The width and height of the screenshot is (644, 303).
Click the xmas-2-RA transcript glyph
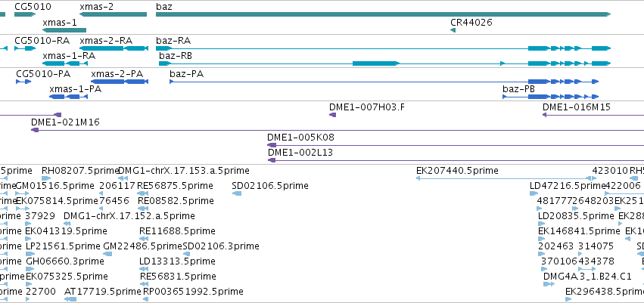tap(114, 48)
